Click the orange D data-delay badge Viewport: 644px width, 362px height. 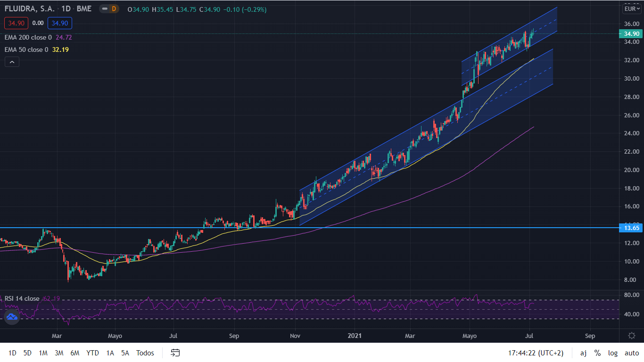[x=113, y=9]
